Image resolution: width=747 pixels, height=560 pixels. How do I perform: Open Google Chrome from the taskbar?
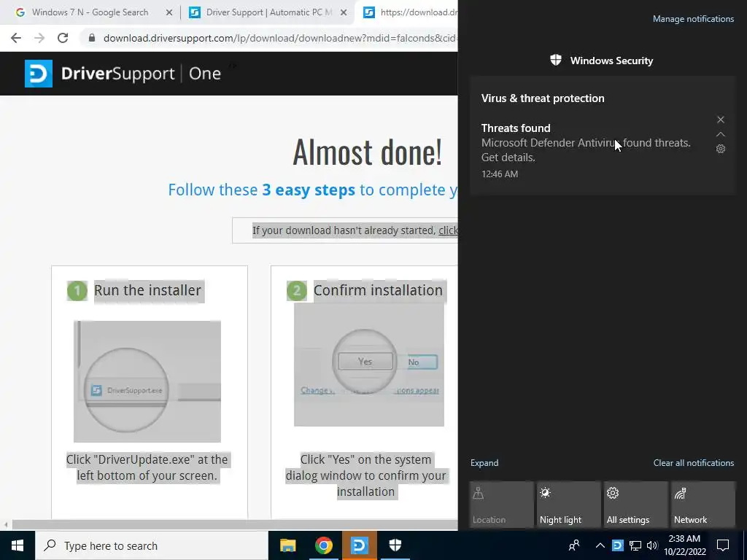(x=323, y=545)
